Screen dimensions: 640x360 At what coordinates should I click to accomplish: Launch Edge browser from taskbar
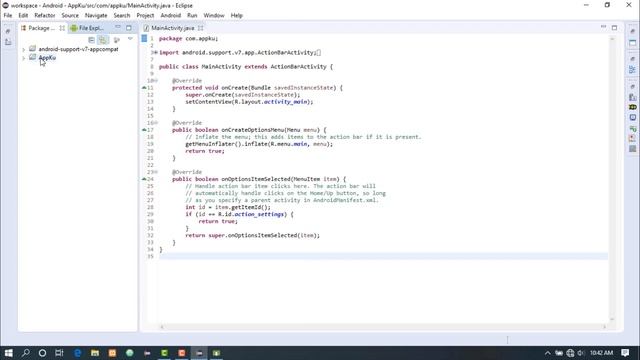tap(78, 353)
